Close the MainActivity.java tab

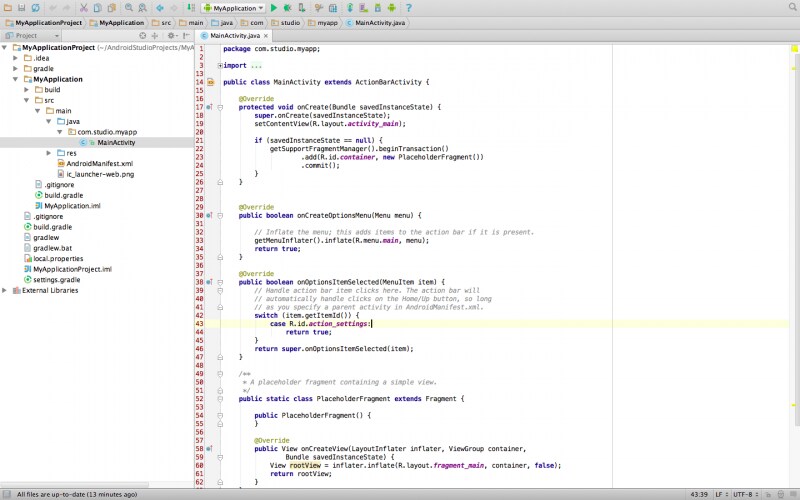click(x=267, y=35)
